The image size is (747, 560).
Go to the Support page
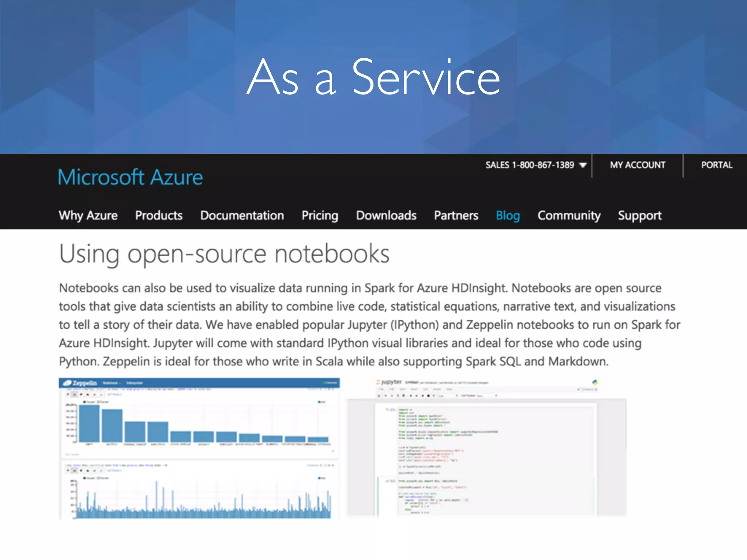(x=639, y=215)
